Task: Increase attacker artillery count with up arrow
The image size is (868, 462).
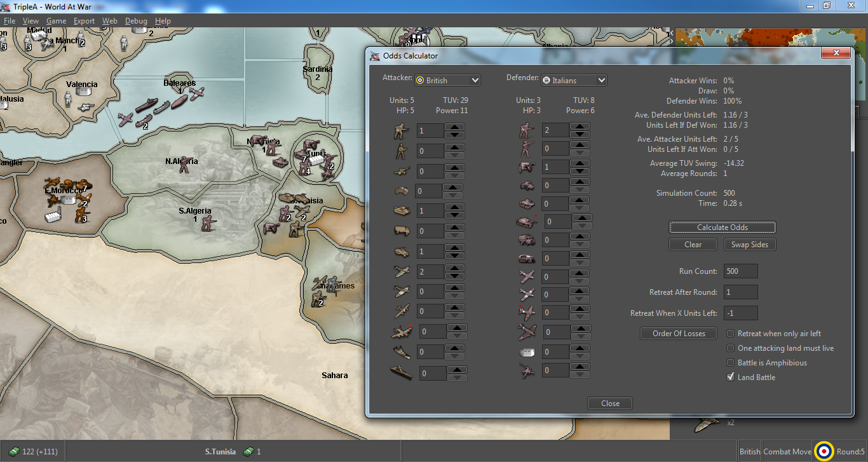Action: pyautogui.click(x=454, y=168)
